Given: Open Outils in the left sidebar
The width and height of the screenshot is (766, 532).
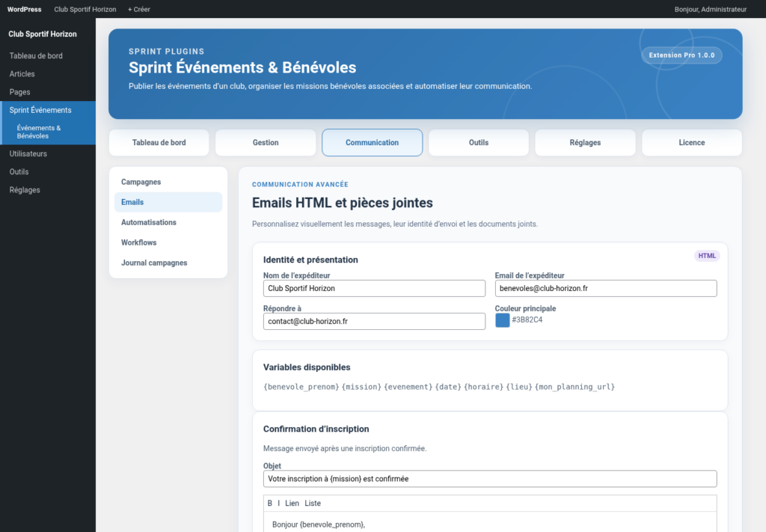Looking at the screenshot, I should (48, 171).
